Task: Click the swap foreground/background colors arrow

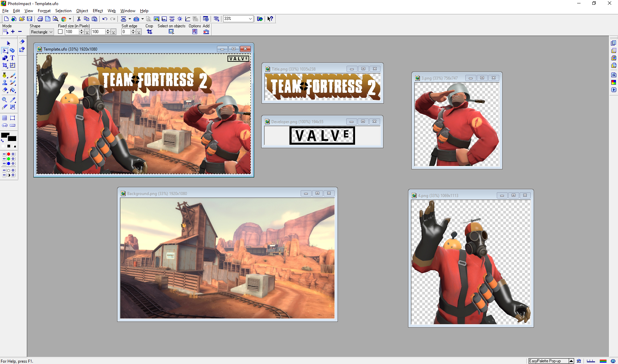Action: [2, 141]
